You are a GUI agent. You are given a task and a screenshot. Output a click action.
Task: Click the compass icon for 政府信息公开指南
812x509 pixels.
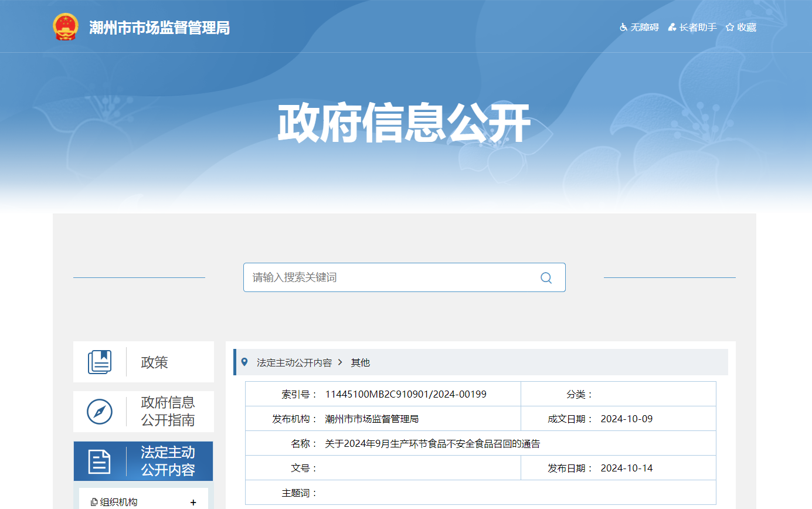[100, 412]
